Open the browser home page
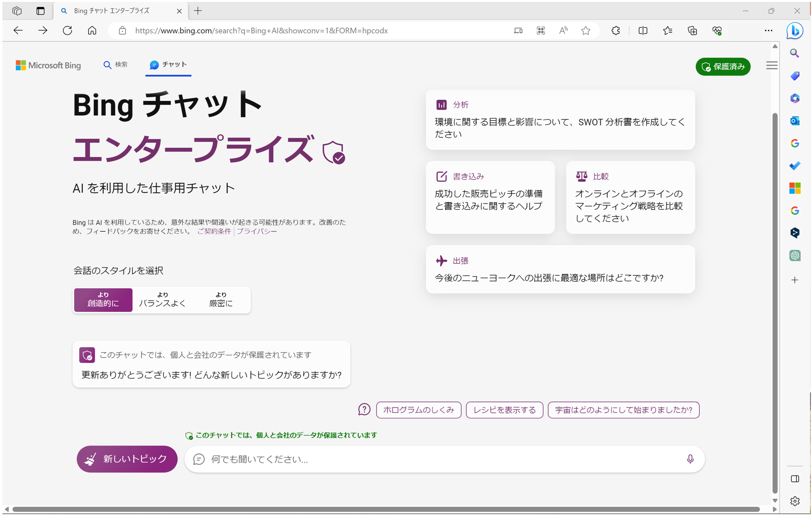 92,30
